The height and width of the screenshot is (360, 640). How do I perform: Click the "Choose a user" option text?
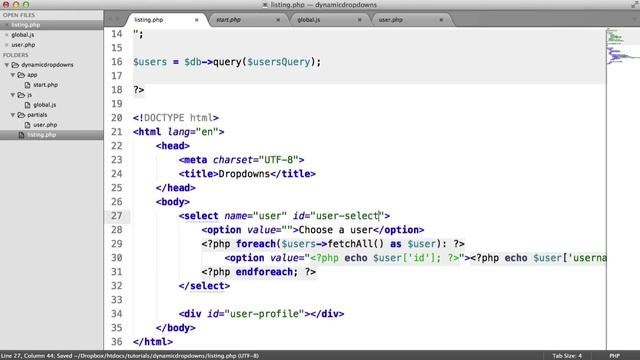tap(336, 230)
